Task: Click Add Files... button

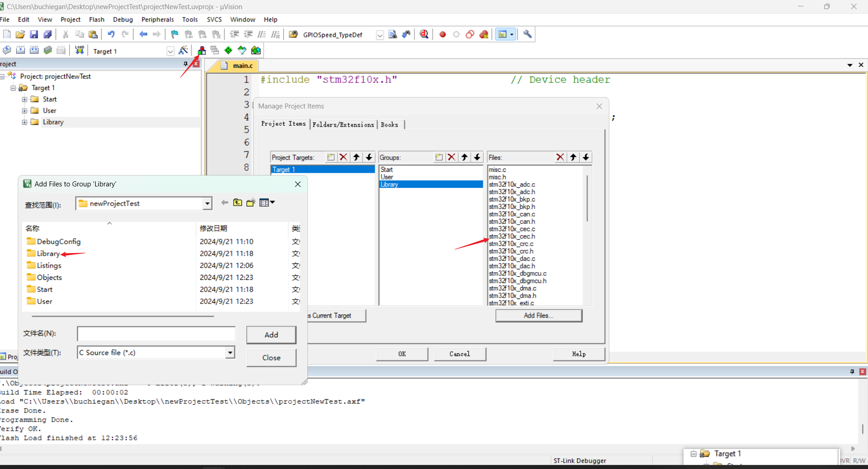Action: (x=539, y=315)
